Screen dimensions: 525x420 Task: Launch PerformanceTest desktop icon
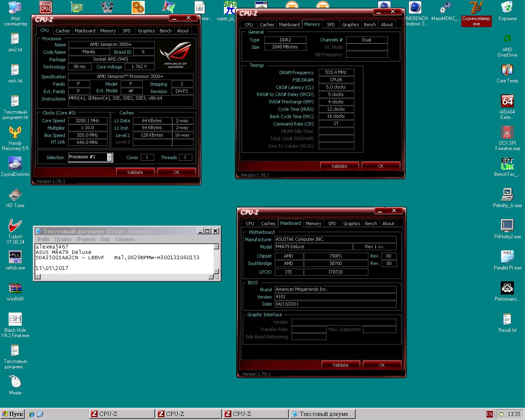click(x=507, y=292)
